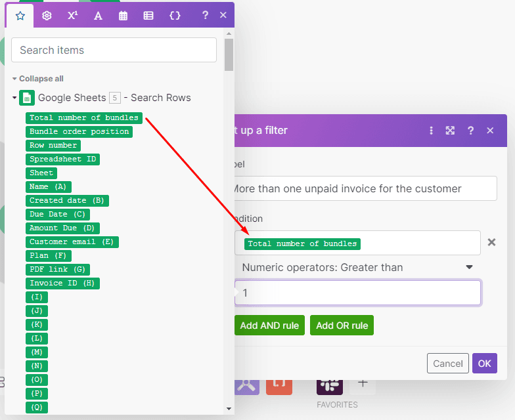Viewport: 515px width, 420px height.
Task: Click Collapse all in items list
Action: tap(38, 79)
